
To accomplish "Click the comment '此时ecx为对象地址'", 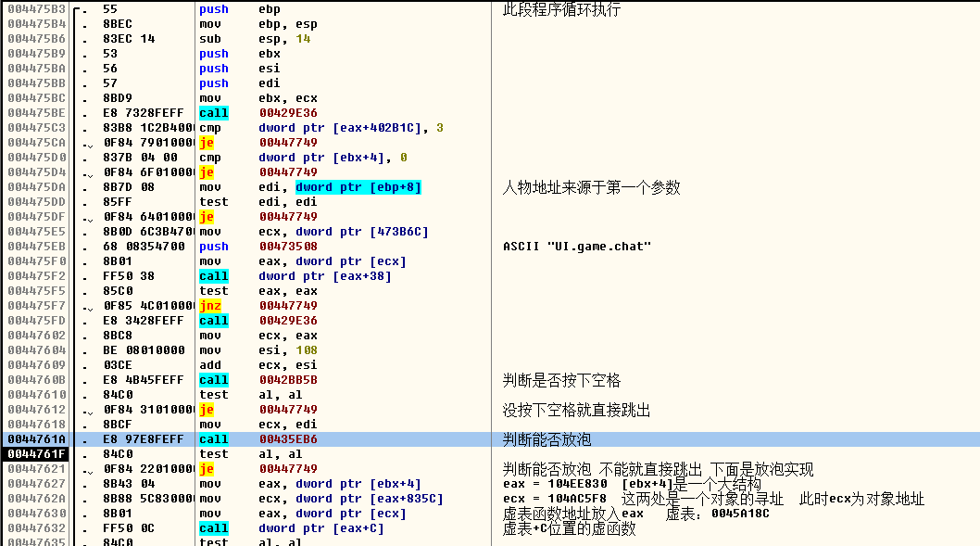I will point(861,499).
